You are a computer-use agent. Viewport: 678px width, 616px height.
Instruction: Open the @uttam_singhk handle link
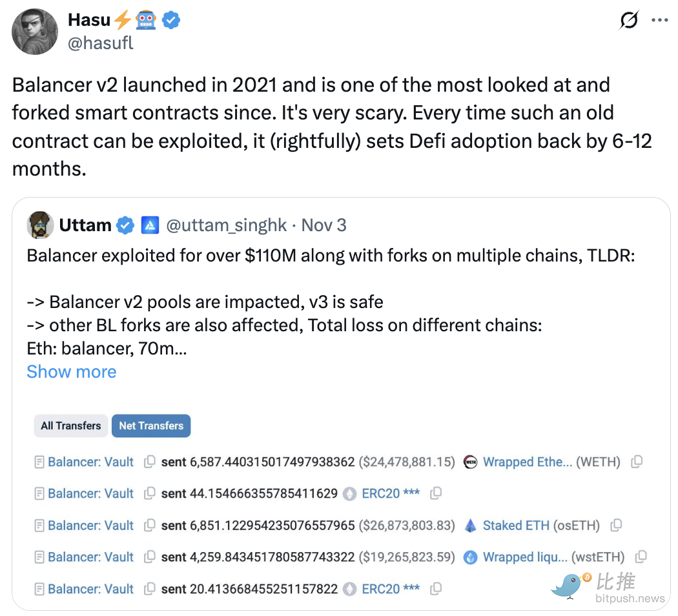226,225
